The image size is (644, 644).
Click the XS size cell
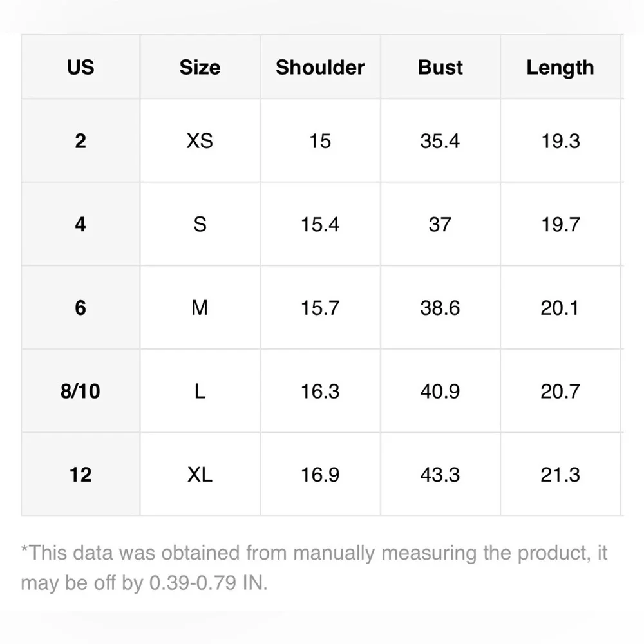200,141
